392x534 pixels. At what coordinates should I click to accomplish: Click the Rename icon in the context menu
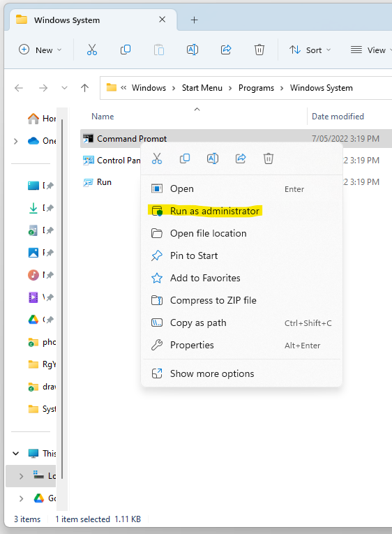pos(213,158)
